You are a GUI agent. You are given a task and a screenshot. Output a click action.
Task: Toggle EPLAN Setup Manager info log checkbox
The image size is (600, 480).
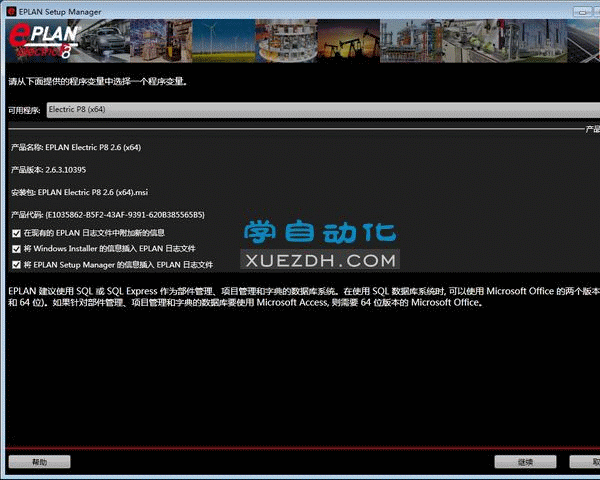16,265
